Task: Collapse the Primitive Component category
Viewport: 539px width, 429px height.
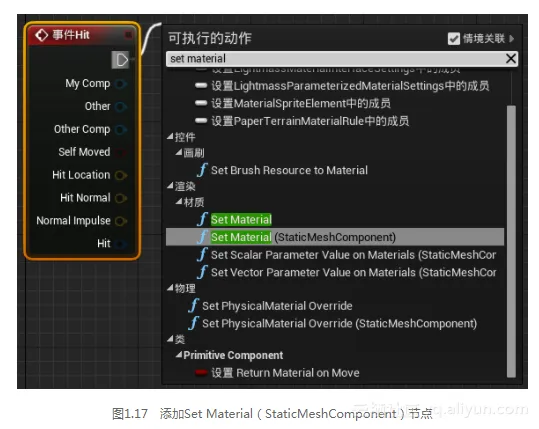Action: coord(179,355)
